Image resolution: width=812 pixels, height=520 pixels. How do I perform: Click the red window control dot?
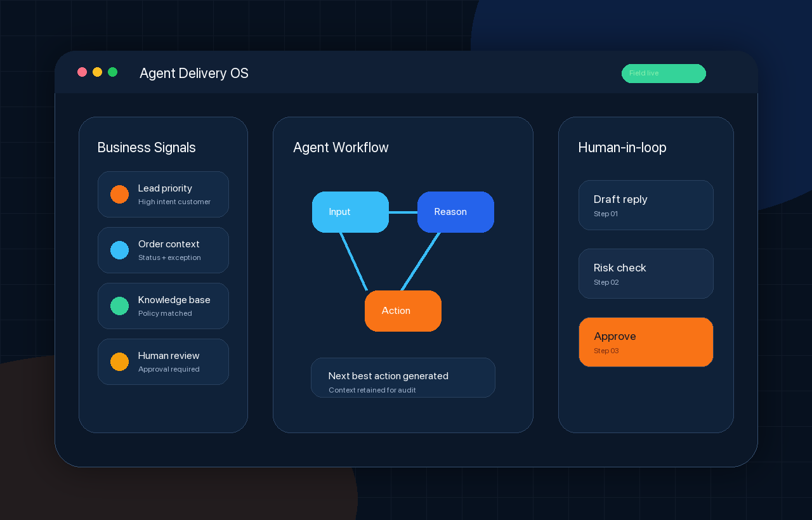click(x=82, y=72)
